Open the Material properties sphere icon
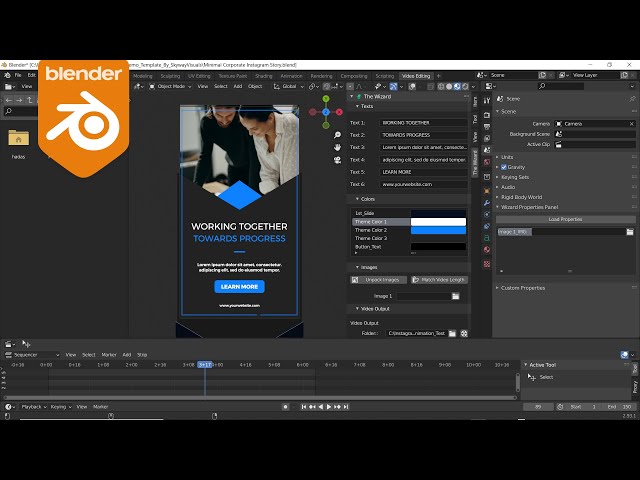Image resolution: width=640 pixels, height=480 pixels. click(x=487, y=249)
